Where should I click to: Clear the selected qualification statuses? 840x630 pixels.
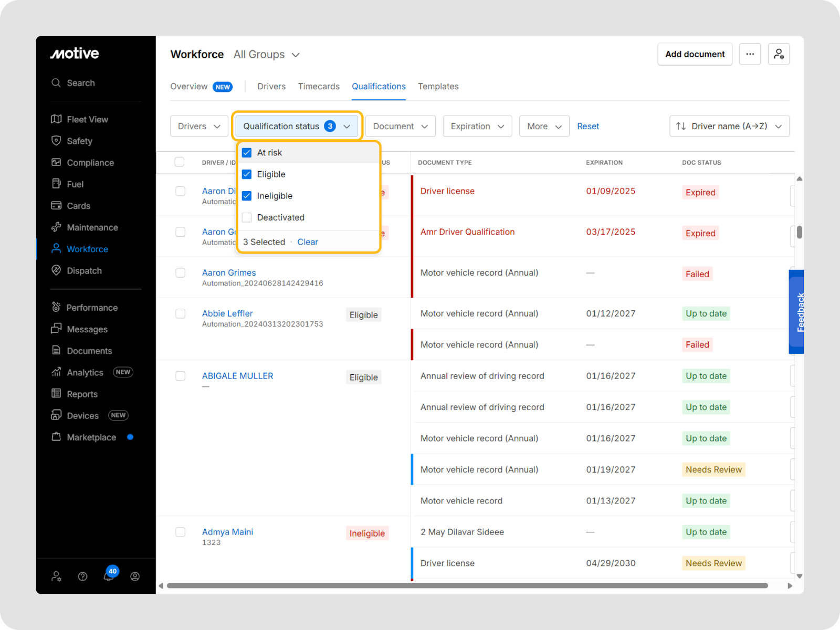307,242
